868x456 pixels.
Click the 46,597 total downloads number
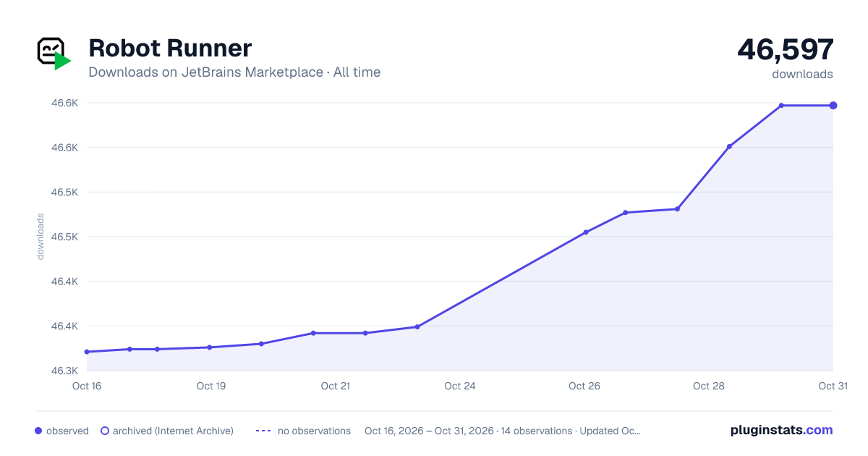coord(786,49)
